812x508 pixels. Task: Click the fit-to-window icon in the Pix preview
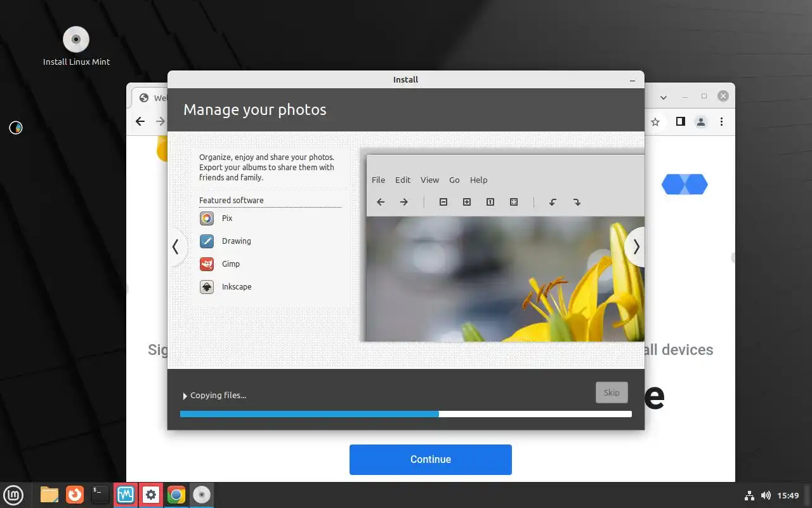pos(514,202)
